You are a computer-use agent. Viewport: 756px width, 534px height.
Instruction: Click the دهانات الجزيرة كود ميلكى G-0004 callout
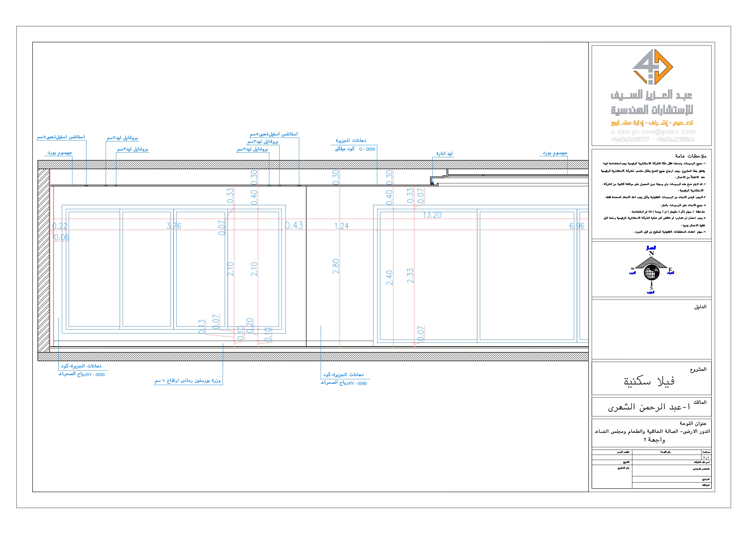[x=352, y=145]
